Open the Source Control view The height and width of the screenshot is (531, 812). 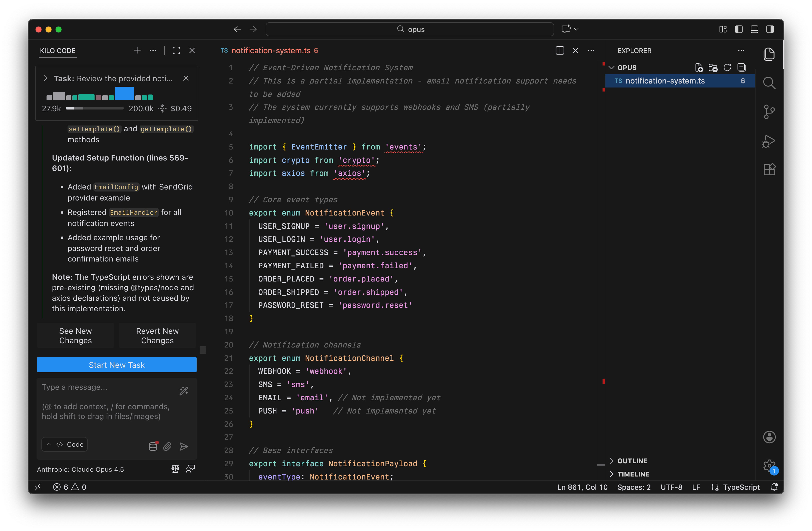point(769,111)
